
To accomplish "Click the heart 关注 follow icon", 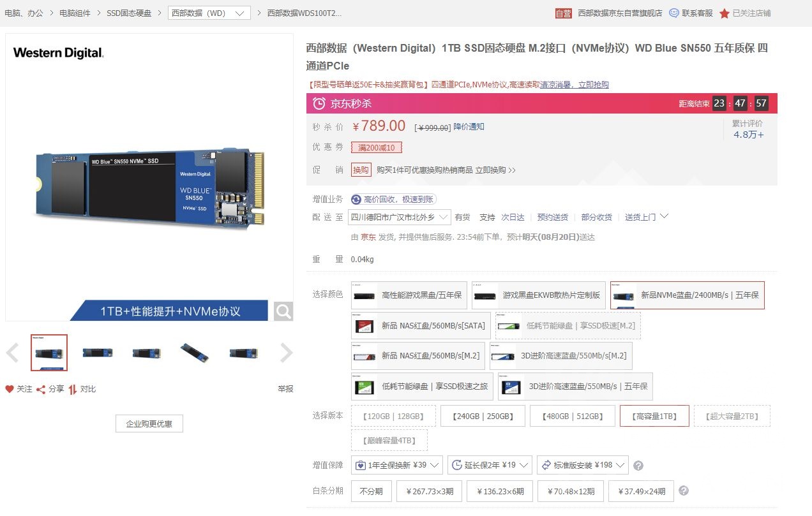I will (x=9, y=389).
